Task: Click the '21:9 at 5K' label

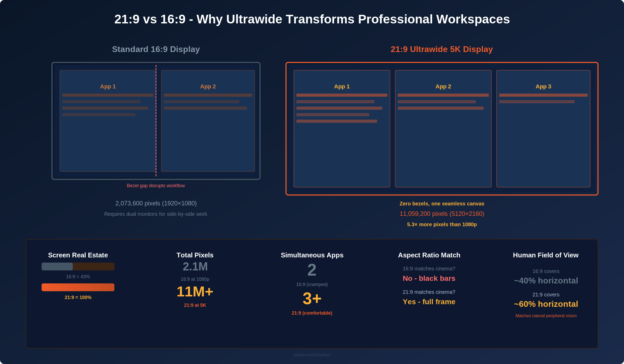Action: point(195,305)
